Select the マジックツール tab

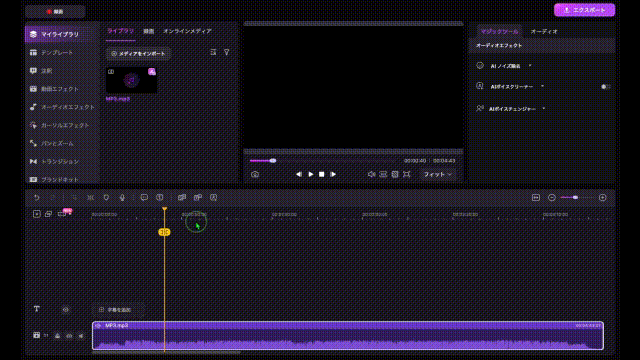[499, 31]
